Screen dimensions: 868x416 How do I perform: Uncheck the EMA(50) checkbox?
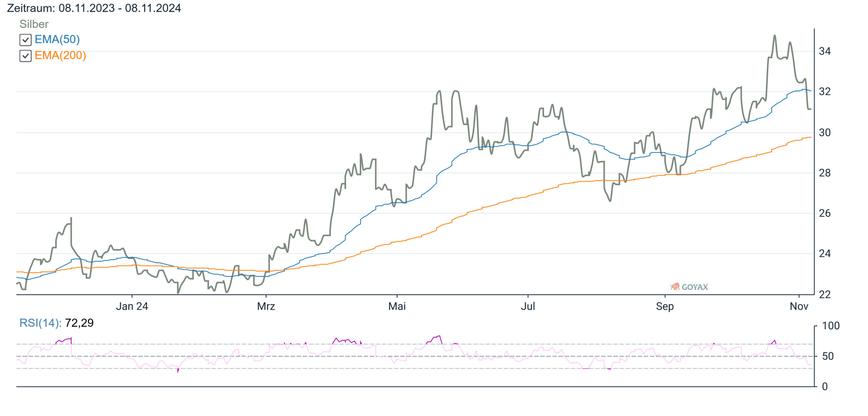point(25,40)
